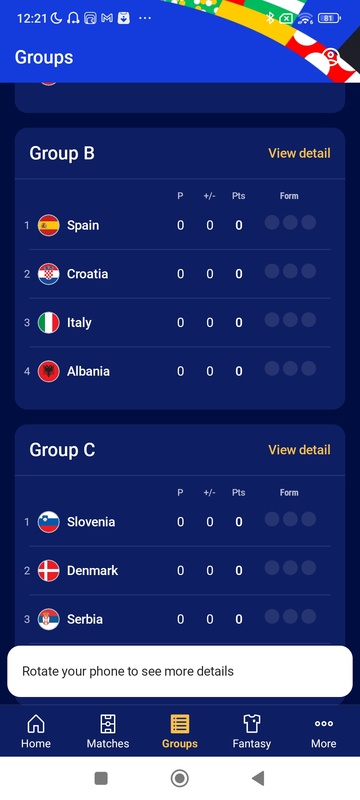The height and width of the screenshot is (800, 360).
Task: Tap Spain's form indicator circles
Action: [x=290, y=222]
